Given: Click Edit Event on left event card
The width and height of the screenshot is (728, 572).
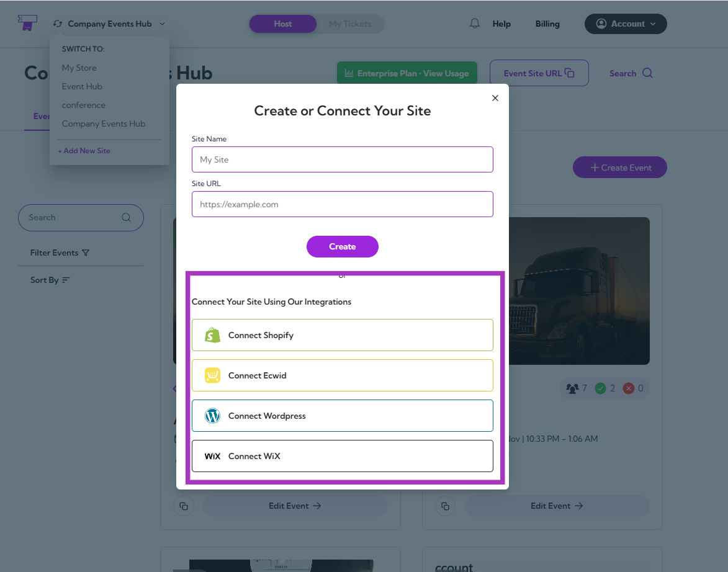Looking at the screenshot, I should 295,506.
